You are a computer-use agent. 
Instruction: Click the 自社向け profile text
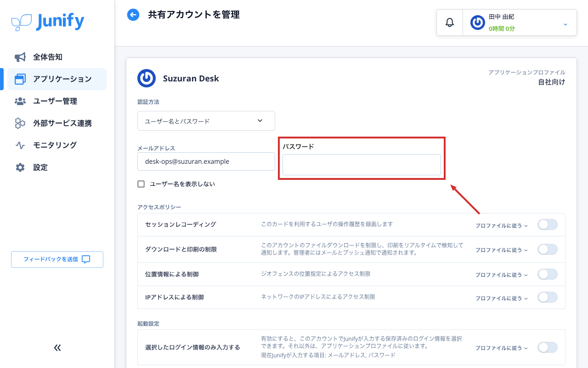552,82
